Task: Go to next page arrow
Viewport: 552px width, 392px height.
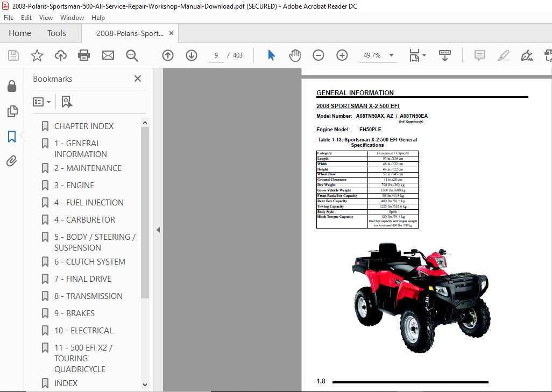Action: 192,55
